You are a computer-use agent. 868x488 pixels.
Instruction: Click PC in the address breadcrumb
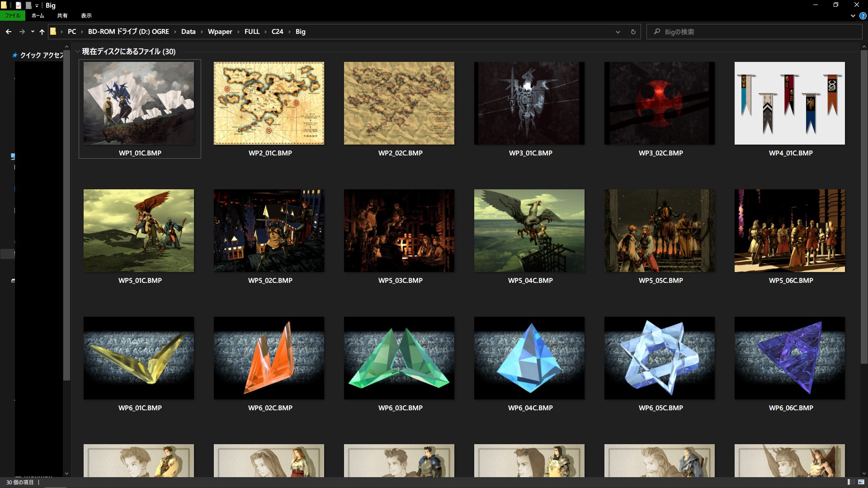click(72, 32)
